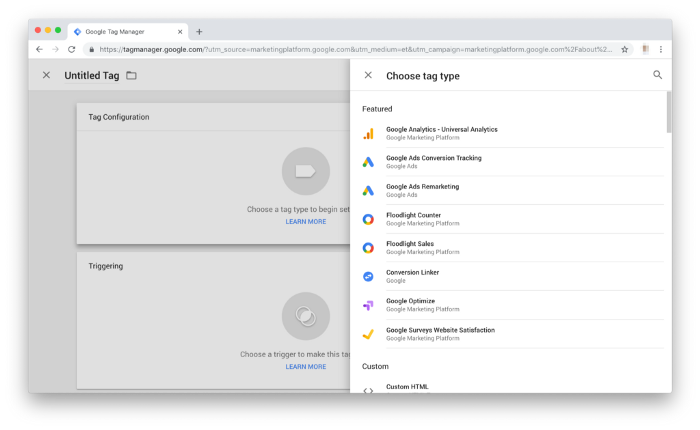Close the Google Tag Manager browser tab
The image size is (700, 430).
(x=180, y=32)
